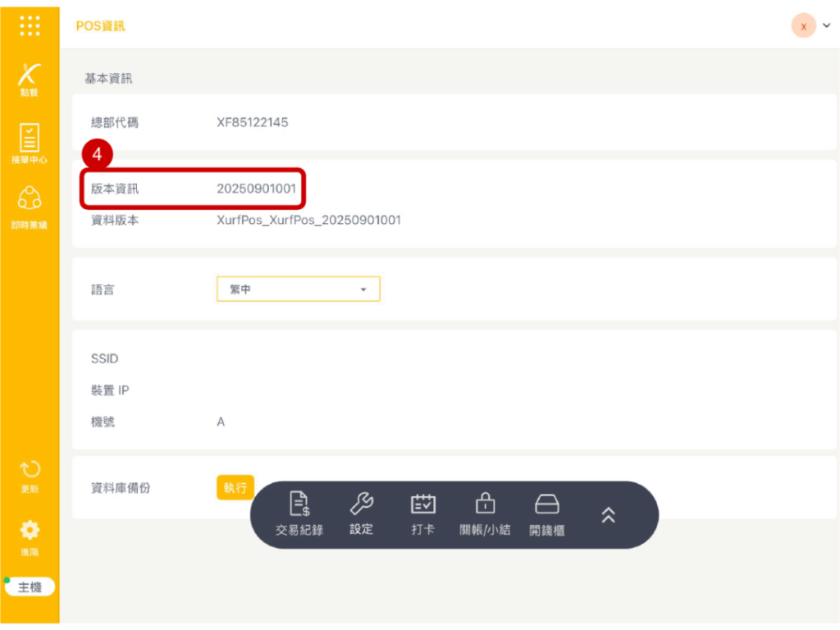This screenshot has height=630, width=840.
Task: Open 交易紀錄 transaction records
Action: (299, 514)
